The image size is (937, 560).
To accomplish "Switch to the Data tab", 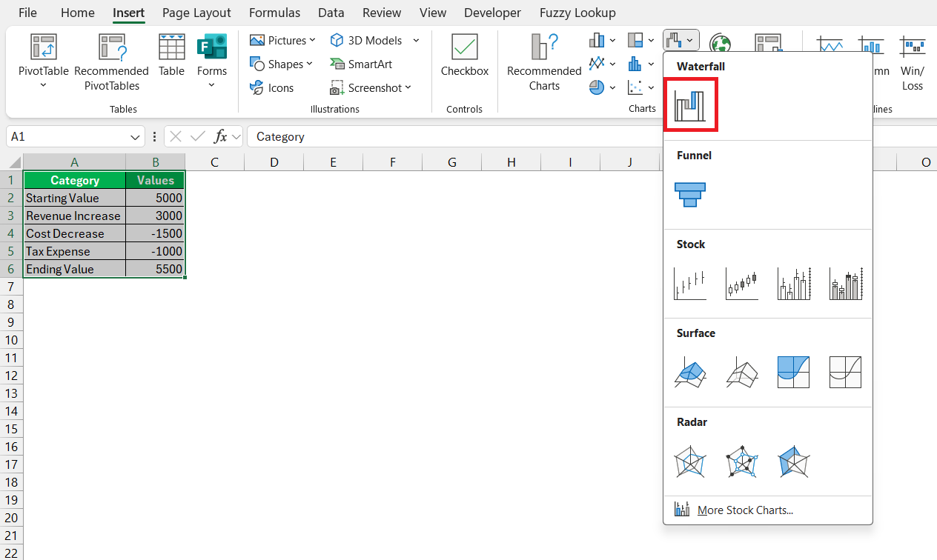I will 331,13.
